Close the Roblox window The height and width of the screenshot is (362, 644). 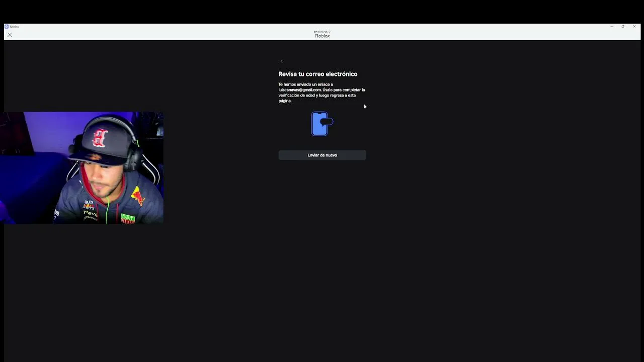634,27
